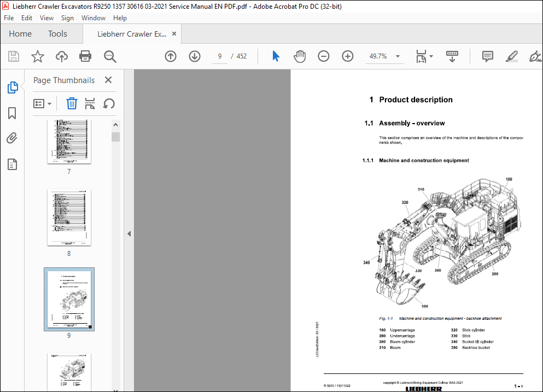Select the highlight text pen tool

click(x=511, y=56)
